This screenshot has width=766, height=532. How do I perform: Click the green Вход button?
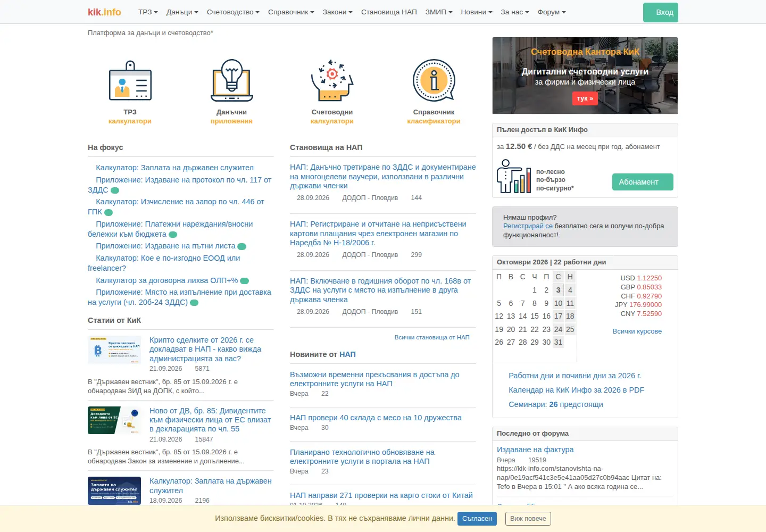[661, 12]
